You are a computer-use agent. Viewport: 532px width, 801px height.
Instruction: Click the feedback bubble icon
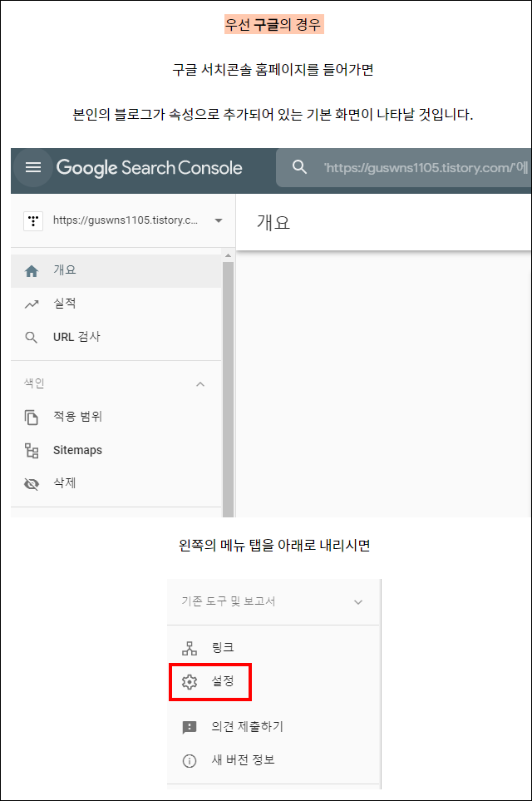190,728
